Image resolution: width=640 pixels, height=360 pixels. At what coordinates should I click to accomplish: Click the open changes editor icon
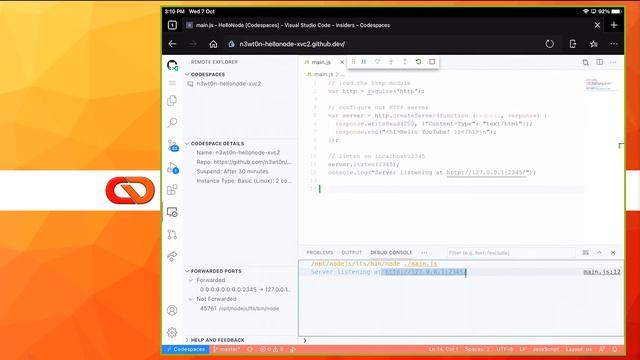tap(585, 62)
